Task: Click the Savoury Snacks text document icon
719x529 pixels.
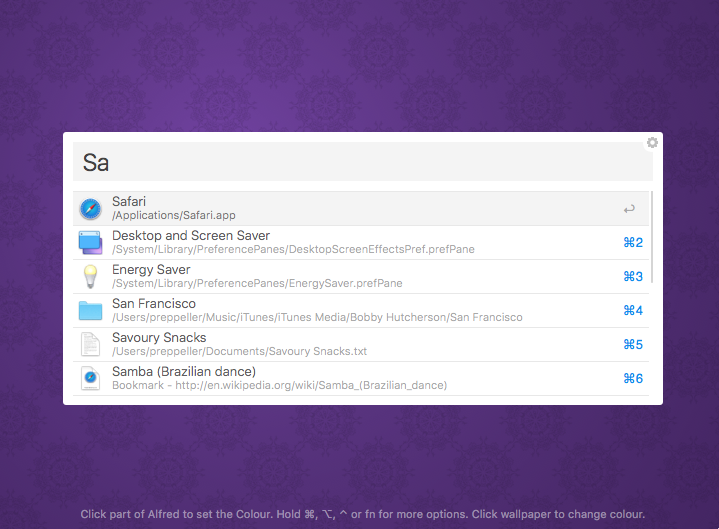Action: 91,345
